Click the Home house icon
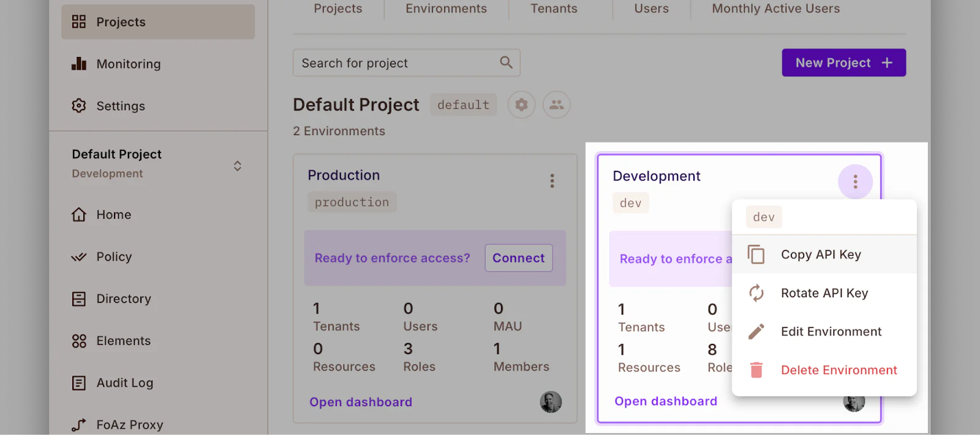 [79, 215]
